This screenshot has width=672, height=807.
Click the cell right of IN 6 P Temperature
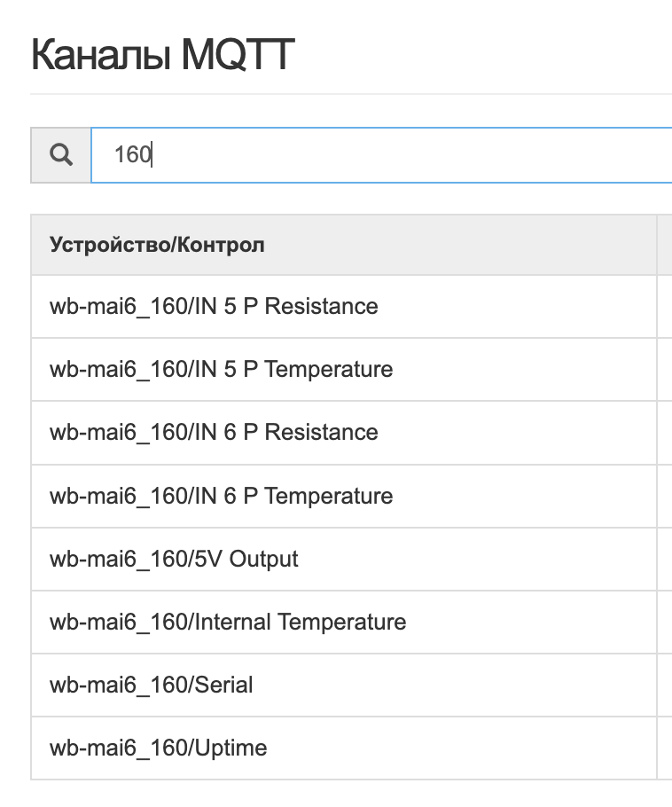664,496
